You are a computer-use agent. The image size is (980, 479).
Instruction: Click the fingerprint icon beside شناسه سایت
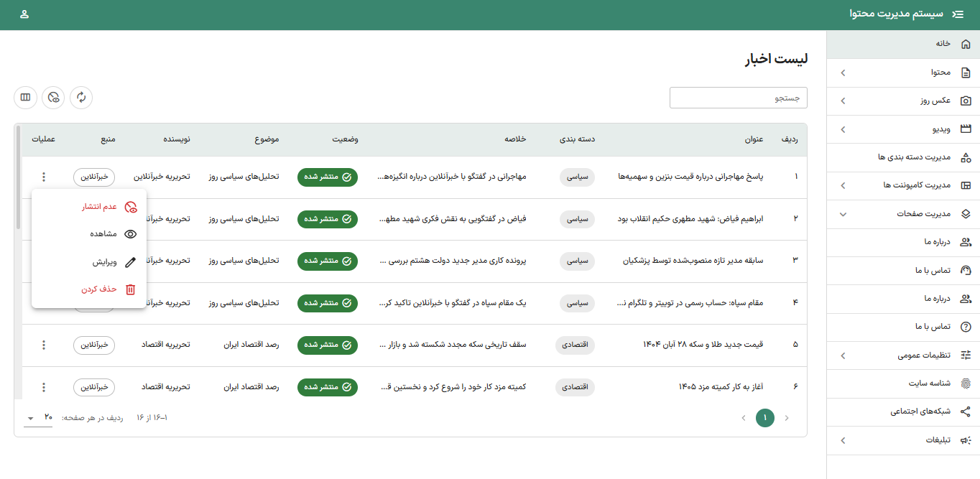(x=966, y=383)
